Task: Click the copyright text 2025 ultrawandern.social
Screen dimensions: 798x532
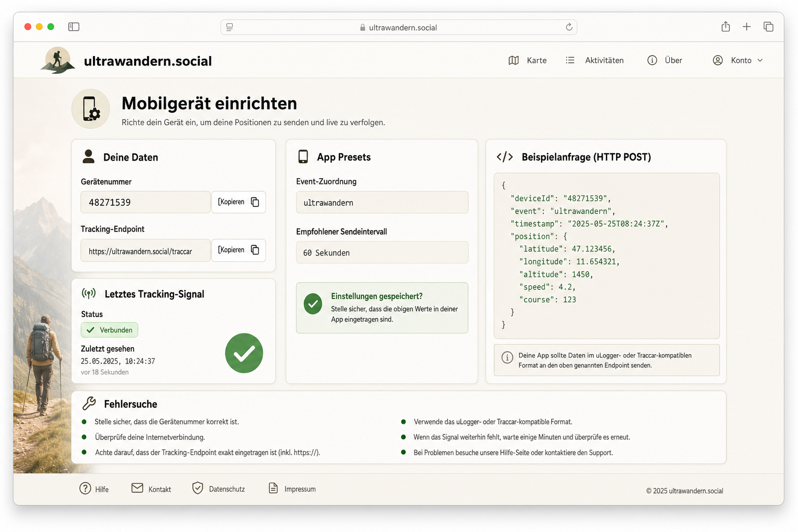Action: click(x=685, y=491)
